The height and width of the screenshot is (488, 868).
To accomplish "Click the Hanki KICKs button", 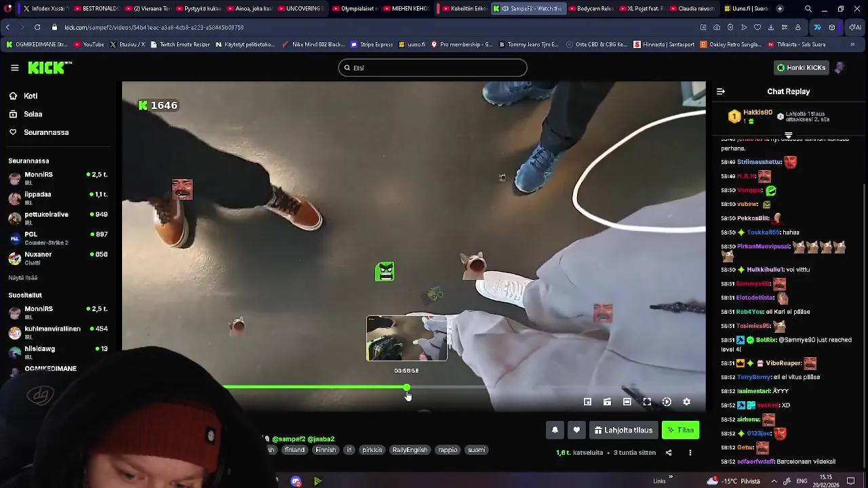I will click(801, 68).
